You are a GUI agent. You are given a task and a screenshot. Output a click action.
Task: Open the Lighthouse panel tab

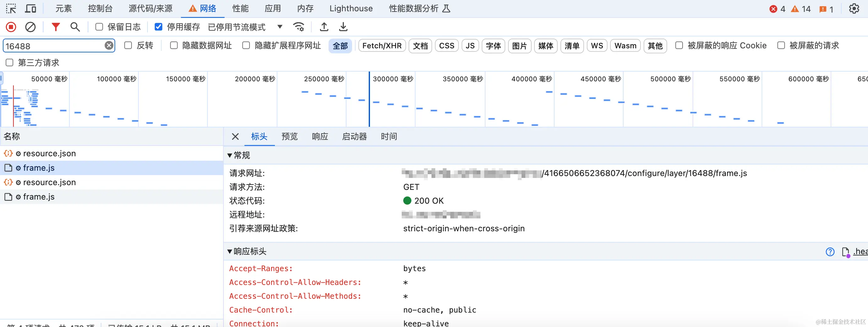tap(351, 9)
